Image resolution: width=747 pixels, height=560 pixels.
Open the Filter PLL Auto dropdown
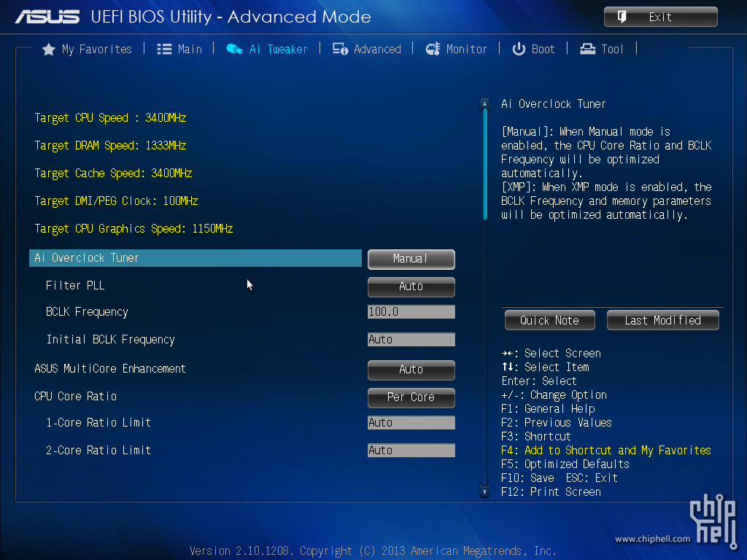click(411, 287)
